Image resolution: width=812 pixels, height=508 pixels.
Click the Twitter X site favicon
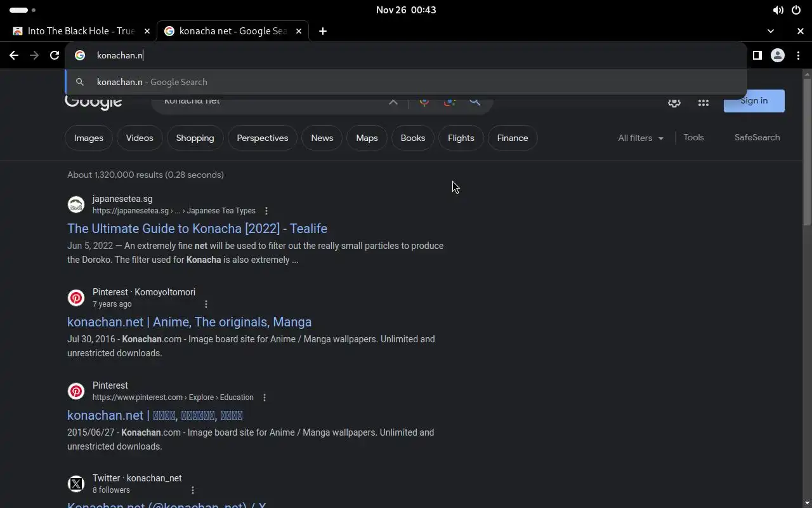pyautogui.click(x=76, y=484)
